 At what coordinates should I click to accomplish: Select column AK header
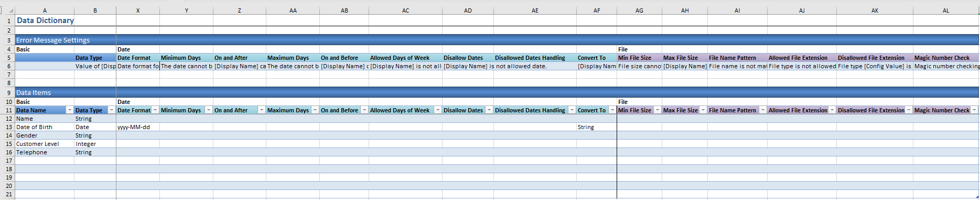[875, 10]
